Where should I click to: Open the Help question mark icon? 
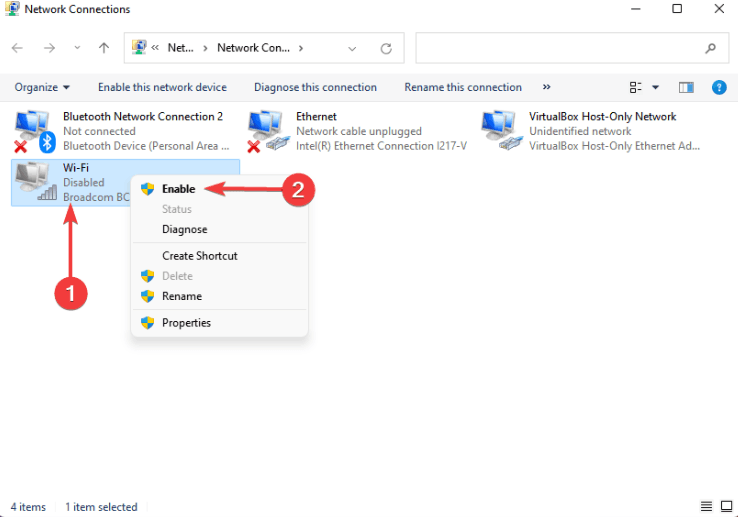coord(719,87)
